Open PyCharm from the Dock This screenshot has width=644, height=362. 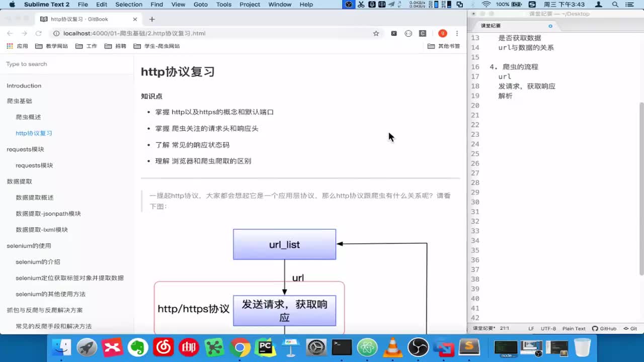(x=265, y=347)
